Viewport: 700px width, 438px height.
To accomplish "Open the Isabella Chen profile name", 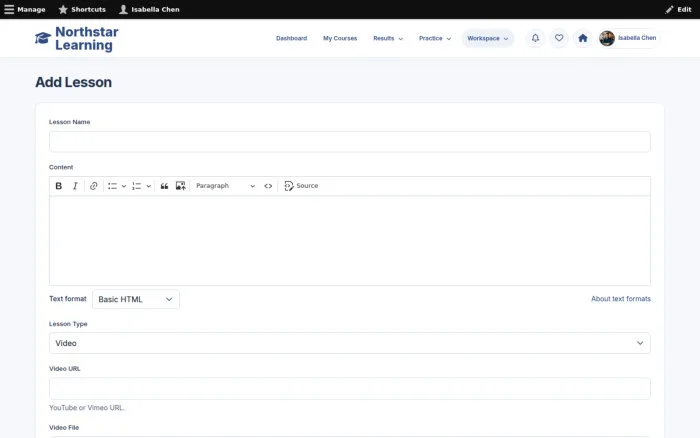I will (637, 38).
